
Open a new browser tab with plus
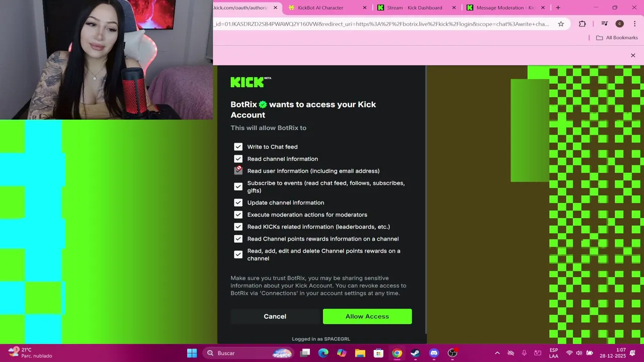pos(557,8)
